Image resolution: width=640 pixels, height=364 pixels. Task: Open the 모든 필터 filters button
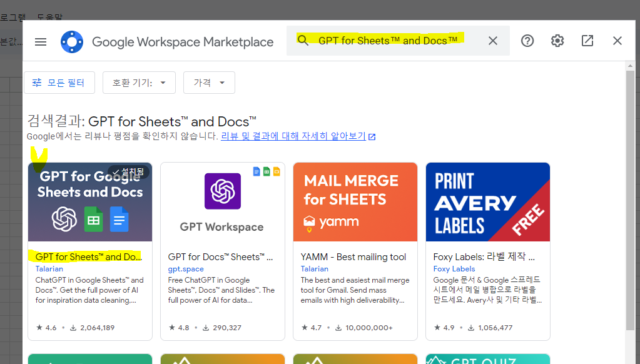pos(59,83)
